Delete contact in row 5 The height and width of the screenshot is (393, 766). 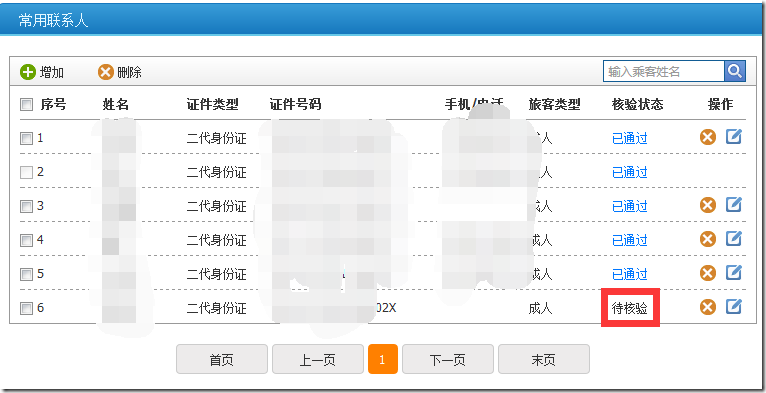click(707, 273)
